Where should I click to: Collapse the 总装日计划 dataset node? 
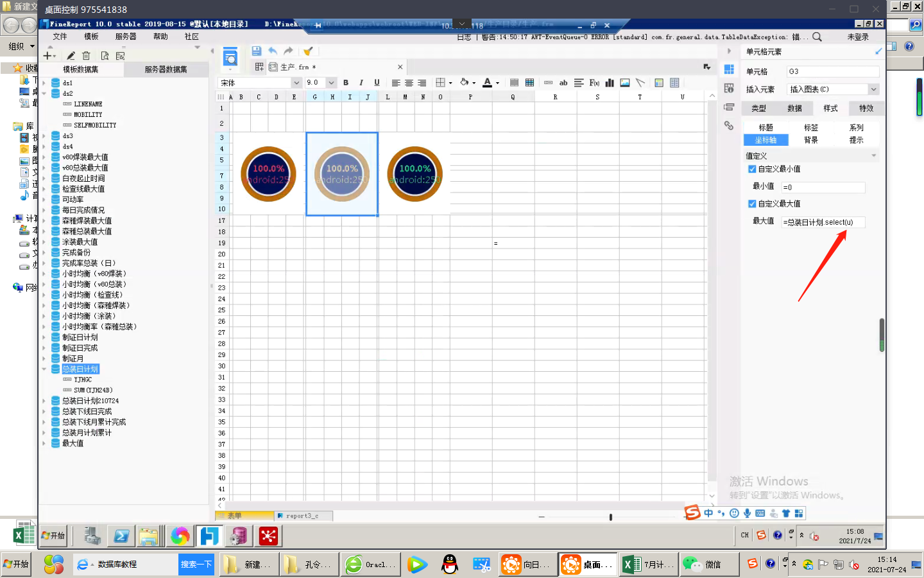coord(44,369)
